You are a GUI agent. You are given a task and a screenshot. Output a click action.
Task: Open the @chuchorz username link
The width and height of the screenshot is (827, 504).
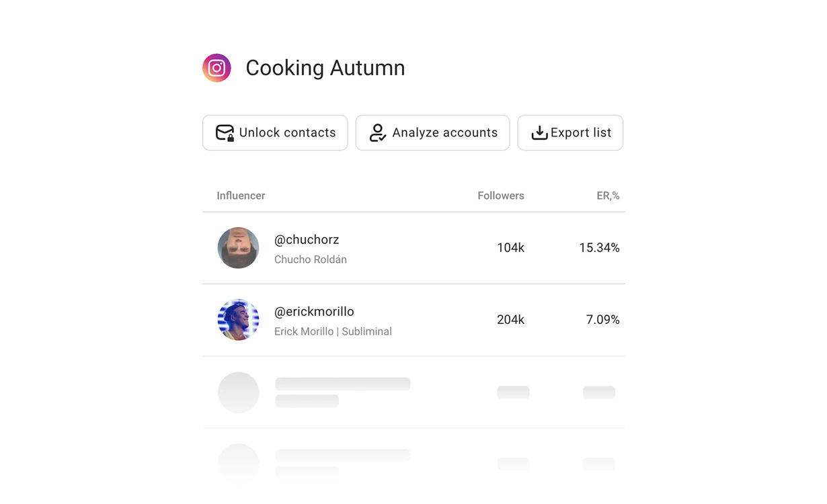coord(307,239)
